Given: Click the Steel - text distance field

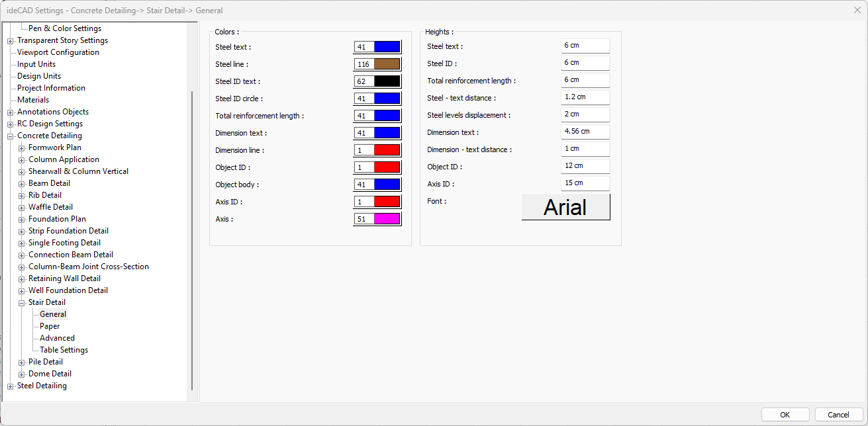Looking at the screenshot, I should [585, 97].
